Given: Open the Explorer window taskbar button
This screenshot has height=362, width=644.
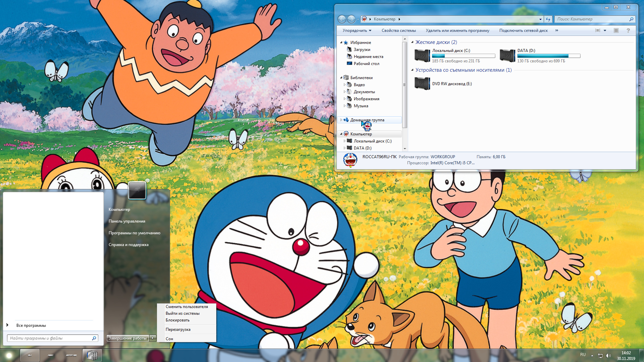Looking at the screenshot, I should 92,355.
